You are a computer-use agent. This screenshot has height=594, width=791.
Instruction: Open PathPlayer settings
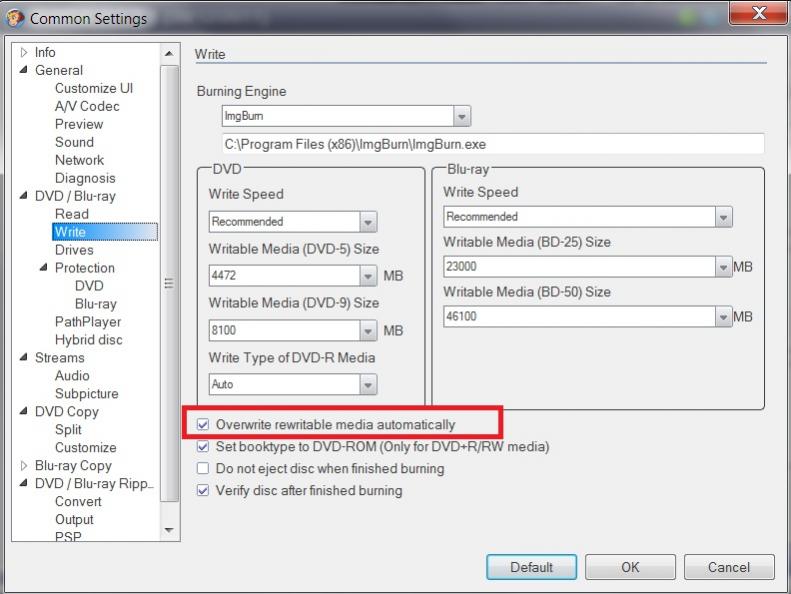point(88,321)
